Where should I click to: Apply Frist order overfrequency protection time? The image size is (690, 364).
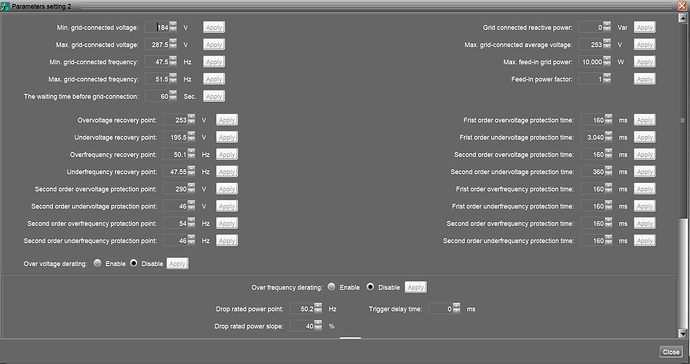tap(645, 189)
